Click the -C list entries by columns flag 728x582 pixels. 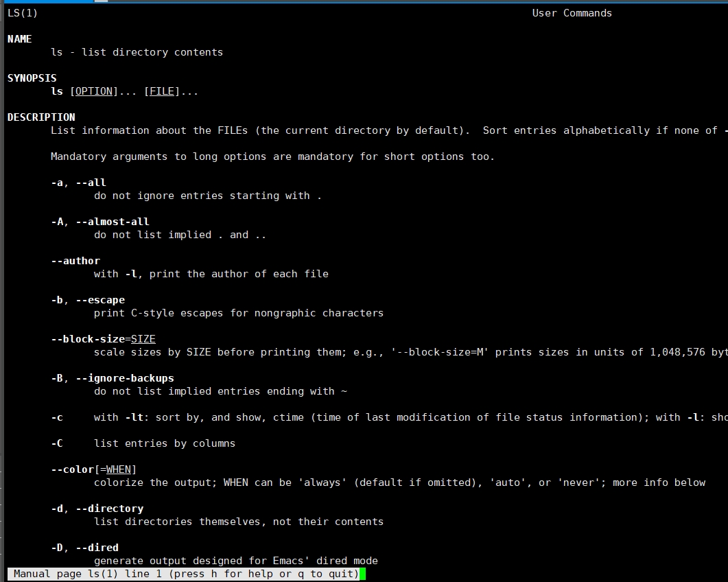click(57, 443)
